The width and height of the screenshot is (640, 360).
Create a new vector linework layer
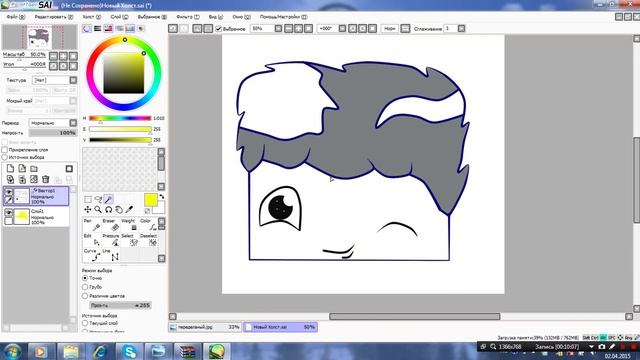click(x=22, y=168)
